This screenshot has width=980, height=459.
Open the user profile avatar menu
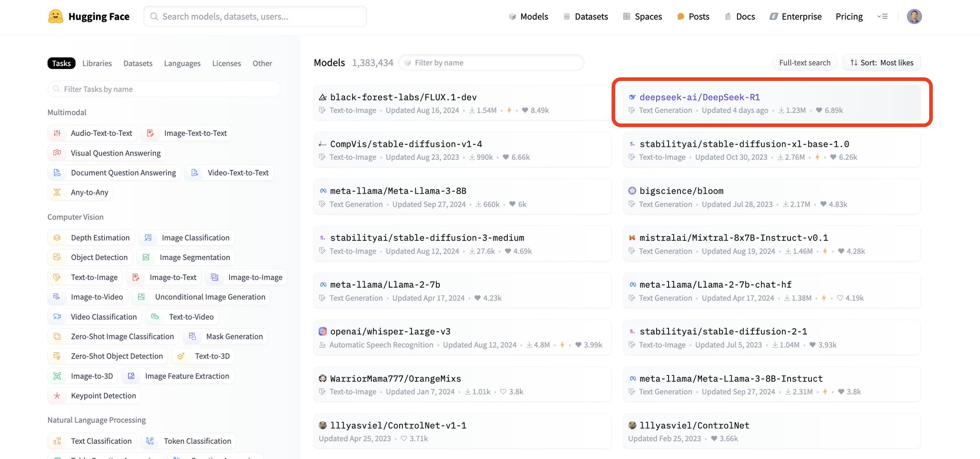click(914, 17)
